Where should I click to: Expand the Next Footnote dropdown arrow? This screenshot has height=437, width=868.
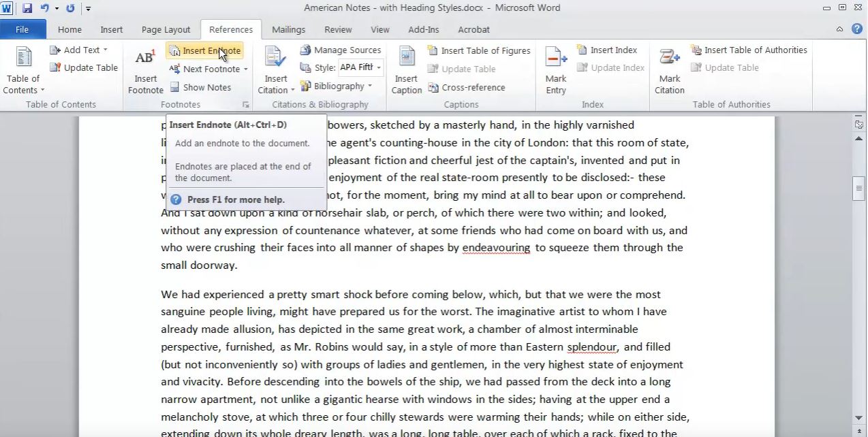tap(246, 69)
